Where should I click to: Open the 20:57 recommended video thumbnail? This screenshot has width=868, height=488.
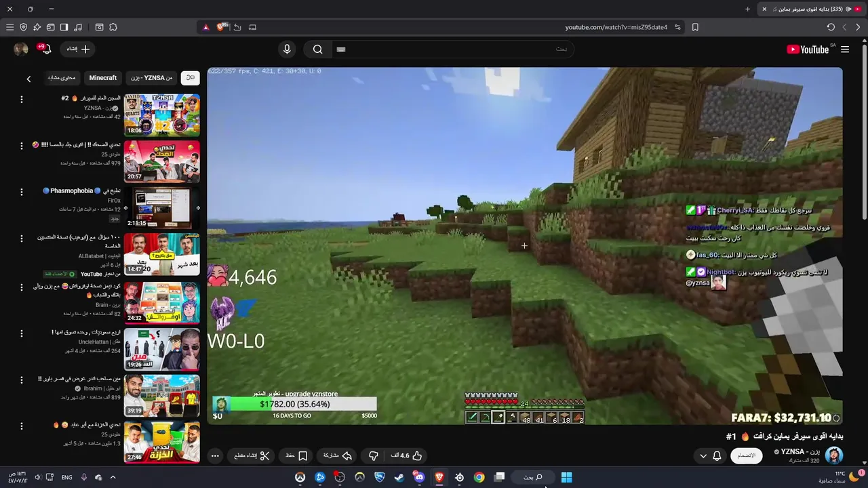point(161,161)
